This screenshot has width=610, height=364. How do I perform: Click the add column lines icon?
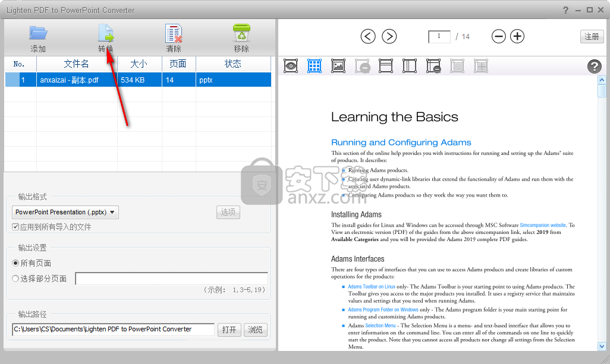coord(410,66)
